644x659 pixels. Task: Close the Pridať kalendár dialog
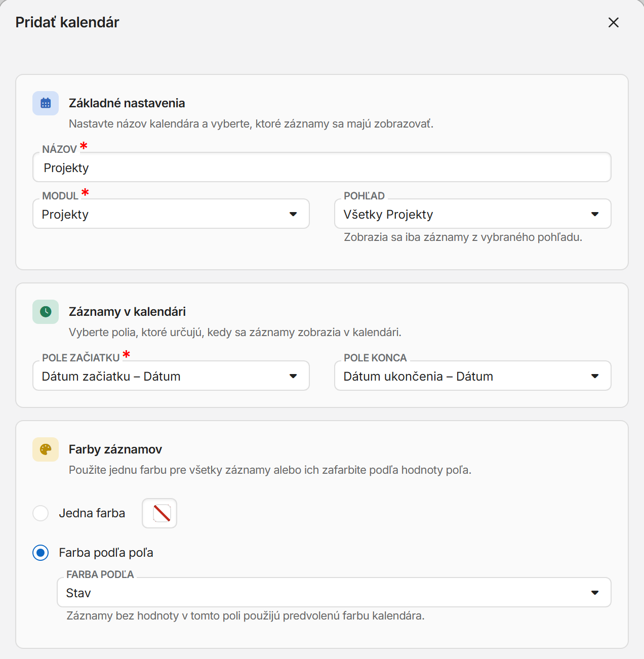(613, 22)
